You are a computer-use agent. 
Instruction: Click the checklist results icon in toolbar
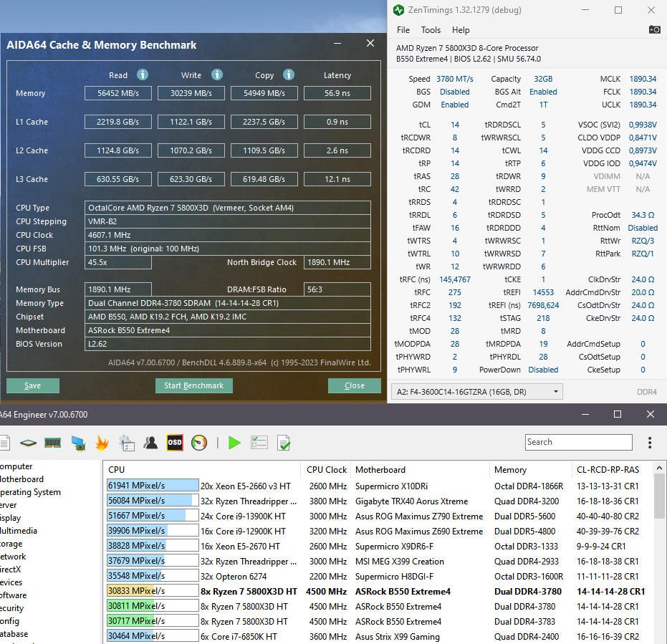[x=259, y=443]
